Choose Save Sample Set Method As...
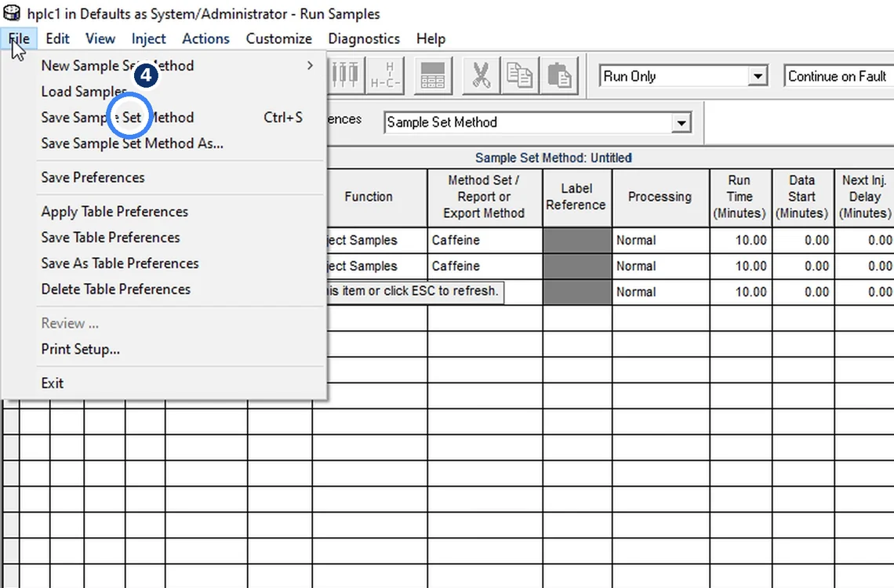894x588 pixels. 165,143
